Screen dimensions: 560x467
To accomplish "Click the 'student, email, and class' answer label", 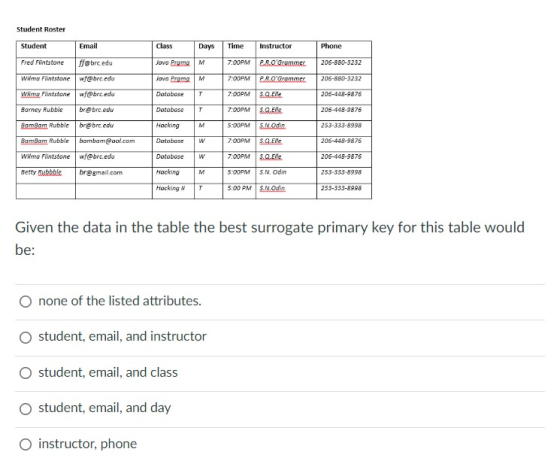I will coord(108,372).
